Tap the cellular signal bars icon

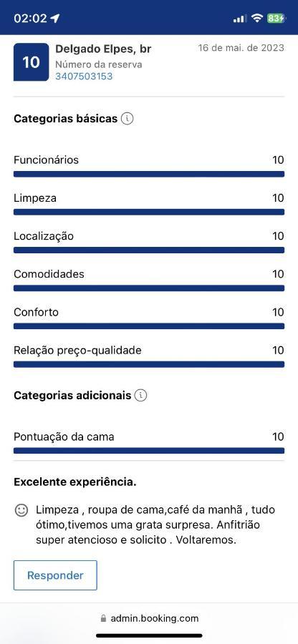point(240,19)
